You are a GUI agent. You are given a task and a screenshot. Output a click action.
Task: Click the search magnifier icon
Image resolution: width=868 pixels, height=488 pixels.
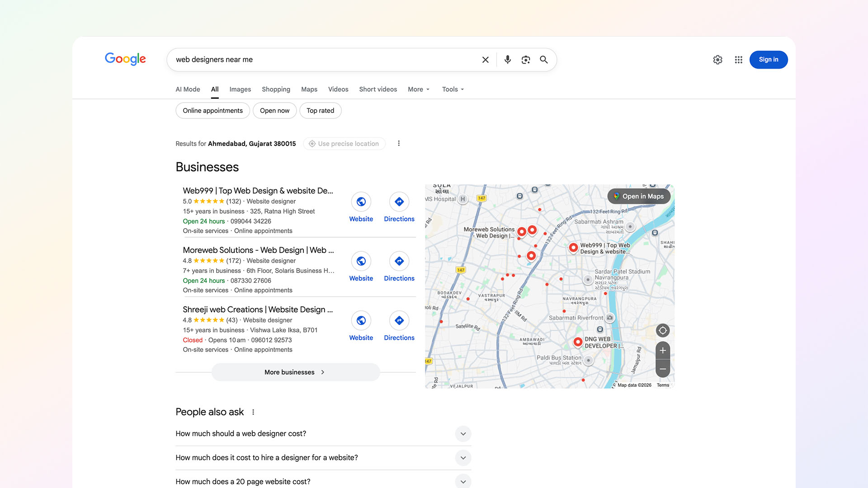(x=544, y=59)
